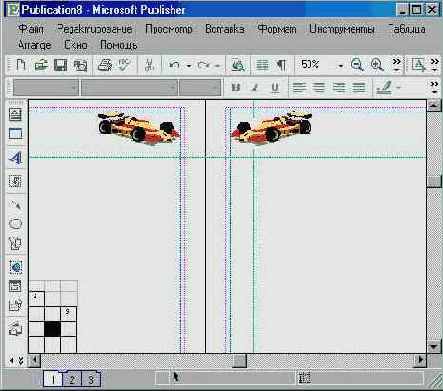Toggle the special characters paragraph mark button
This screenshot has width=443, height=391.
282,65
